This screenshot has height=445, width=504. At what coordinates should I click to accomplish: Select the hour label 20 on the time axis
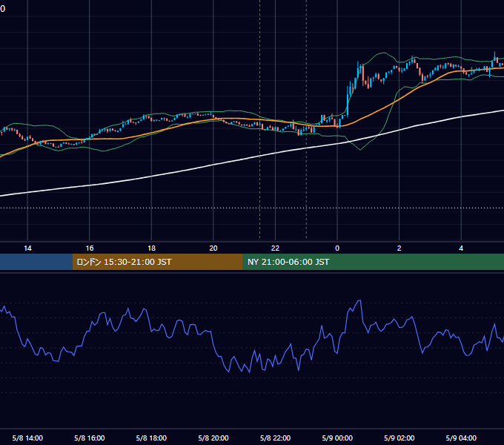pyautogui.click(x=213, y=248)
